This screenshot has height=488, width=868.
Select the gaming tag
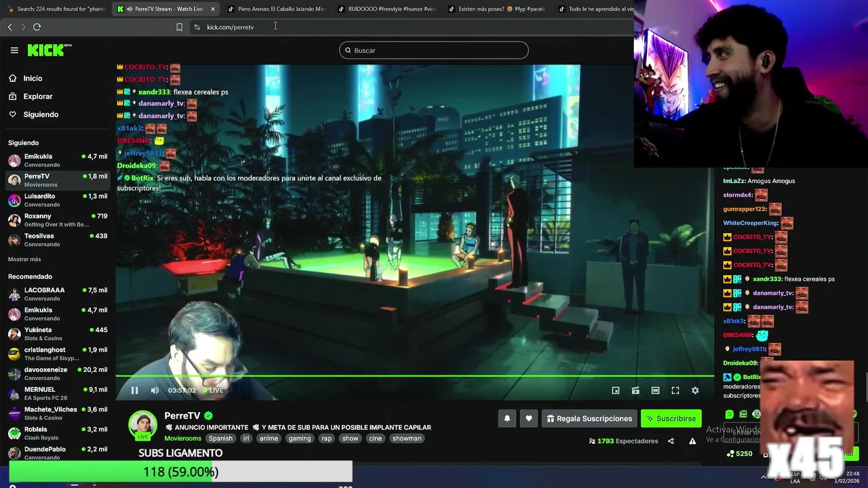pos(300,439)
